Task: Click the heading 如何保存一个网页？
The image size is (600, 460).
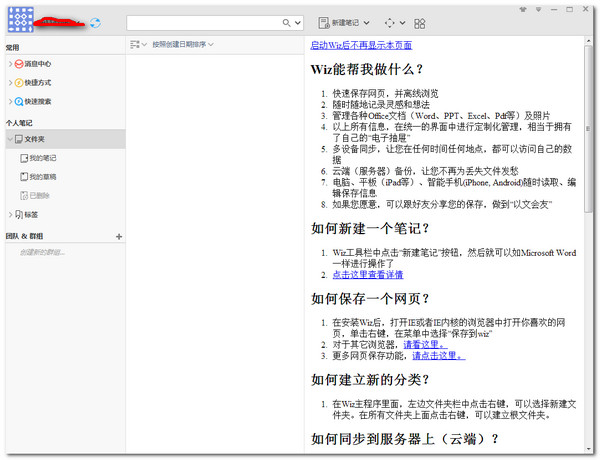Action: click(x=370, y=299)
